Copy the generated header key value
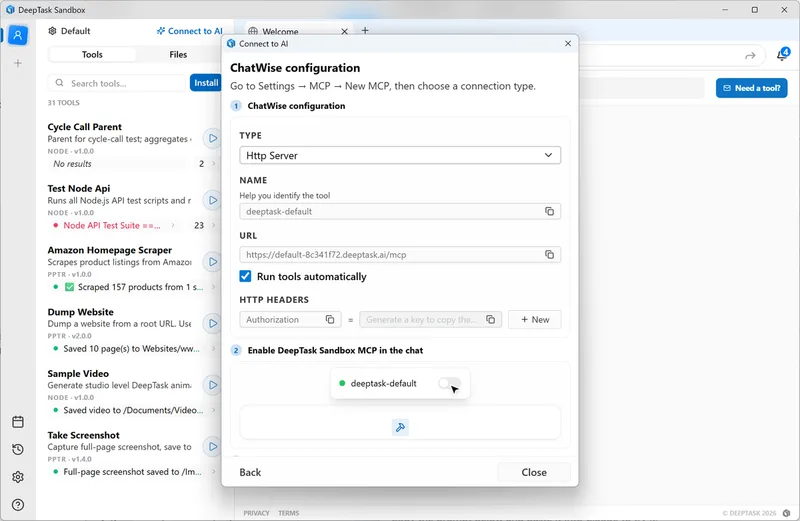The image size is (800, 521). coord(491,320)
